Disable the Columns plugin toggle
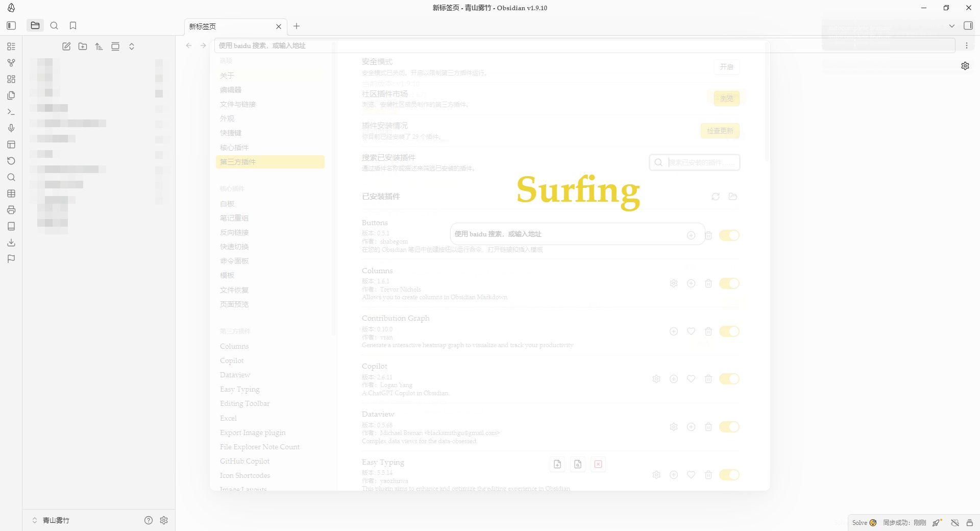The width and height of the screenshot is (980, 531). 729,283
